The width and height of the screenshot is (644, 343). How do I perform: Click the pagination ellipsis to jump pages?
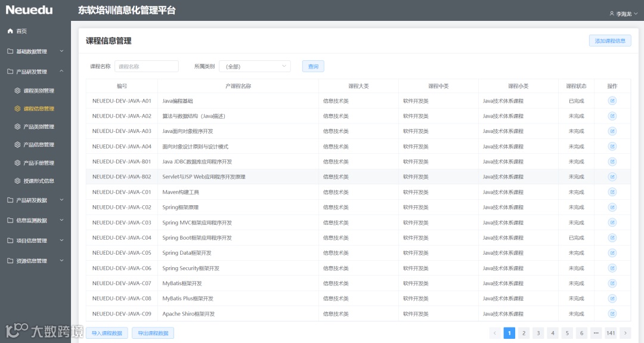coord(596,333)
